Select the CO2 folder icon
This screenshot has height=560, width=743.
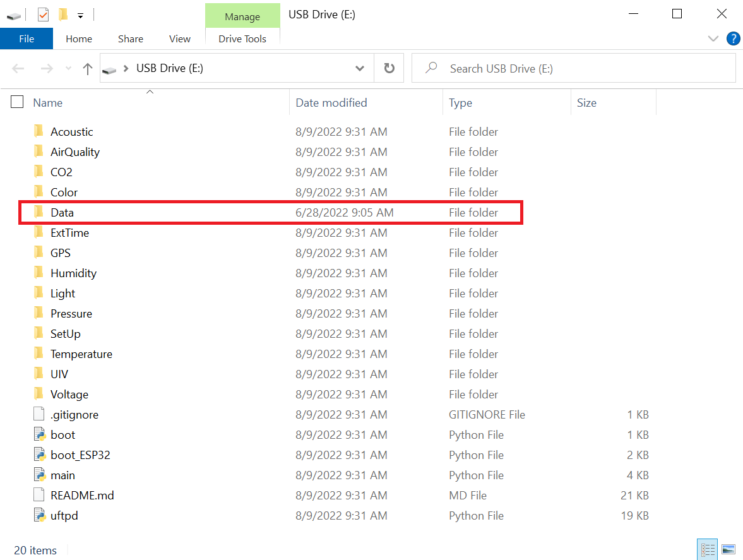39,172
